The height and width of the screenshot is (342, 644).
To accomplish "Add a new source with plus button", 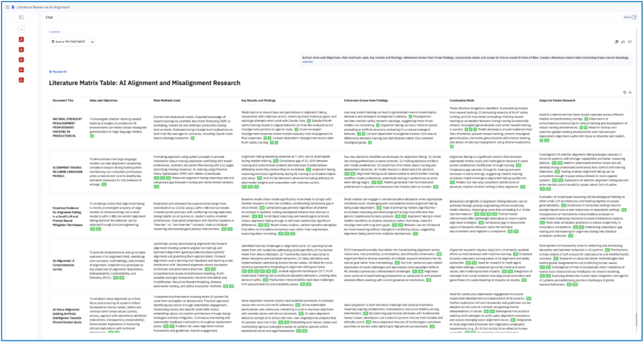I will coord(22,29).
